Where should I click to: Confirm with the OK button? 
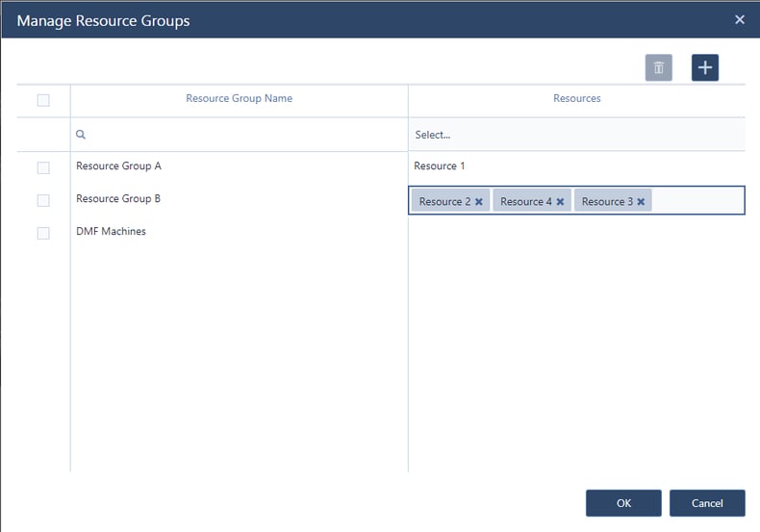tap(623, 503)
